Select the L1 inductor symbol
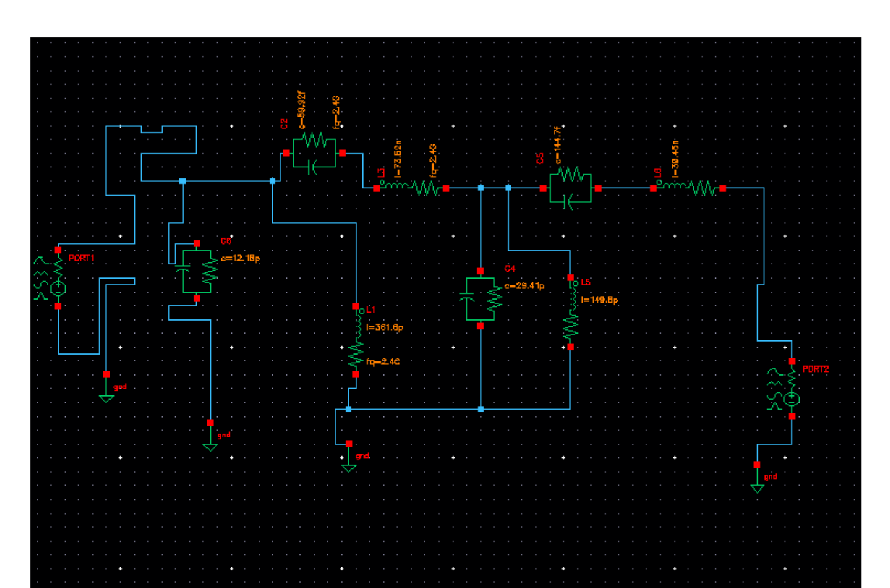 pyautogui.click(x=356, y=340)
